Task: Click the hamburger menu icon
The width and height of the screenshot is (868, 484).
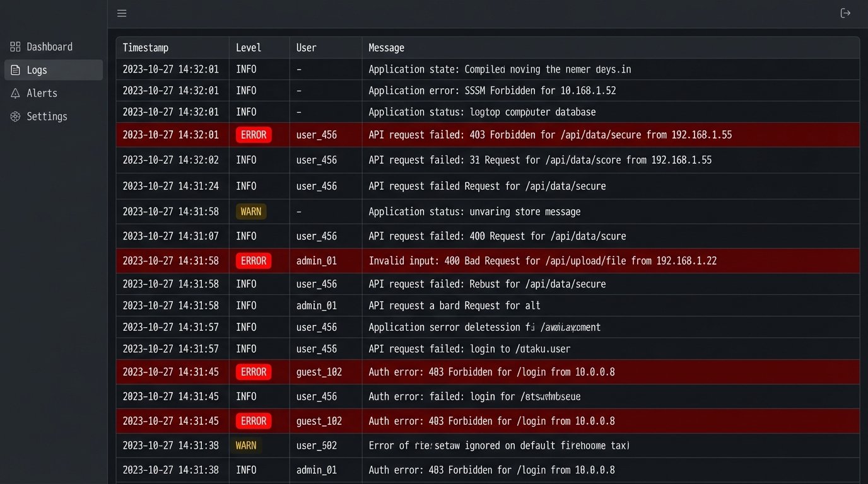Action: tap(122, 13)
